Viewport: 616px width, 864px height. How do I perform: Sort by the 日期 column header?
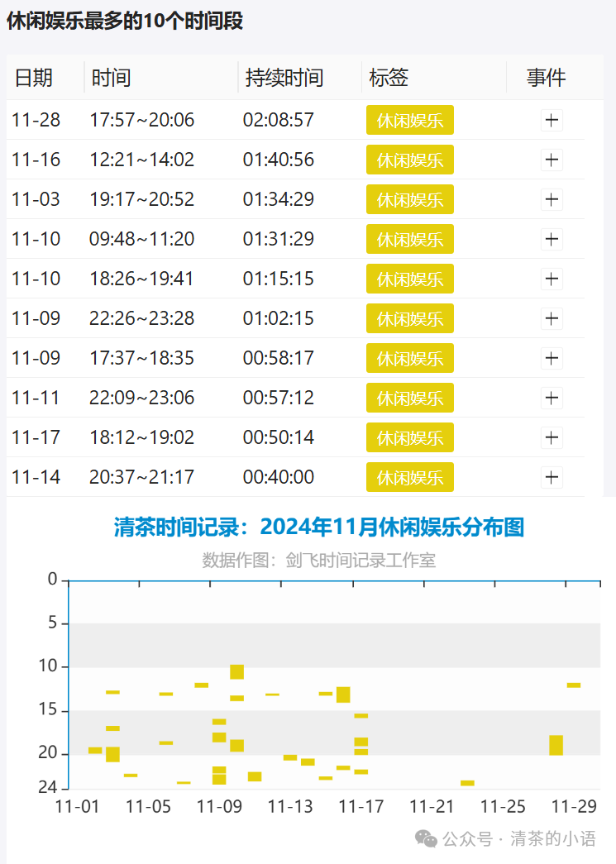click(34, 78)
